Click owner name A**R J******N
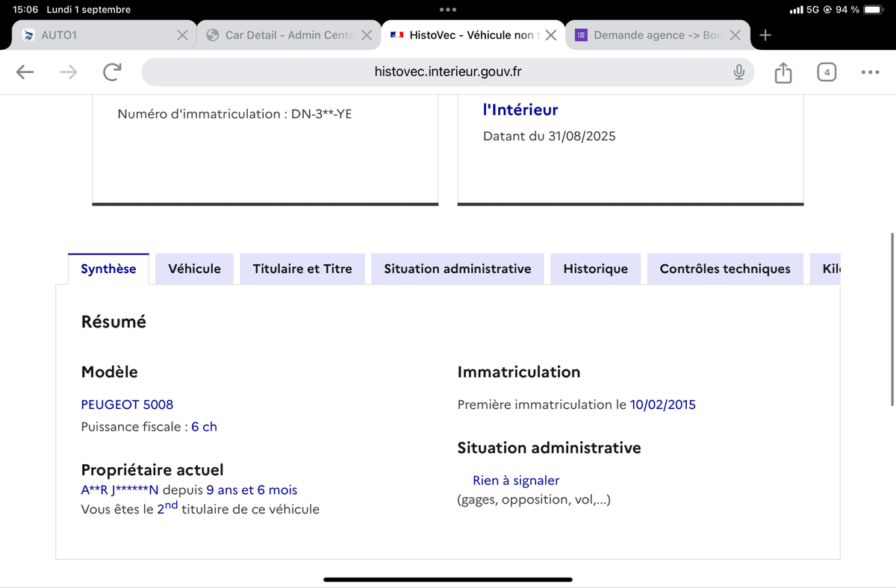Image resolution: width=896 pixels, height=588 pixels. (120, 490)
